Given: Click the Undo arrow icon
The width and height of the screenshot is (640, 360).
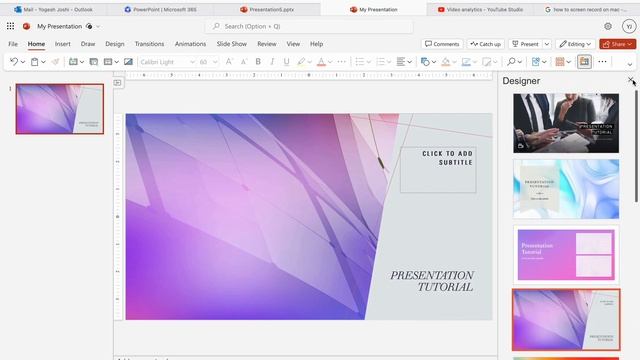Looking at the screenshot, I should click(14, 62).
